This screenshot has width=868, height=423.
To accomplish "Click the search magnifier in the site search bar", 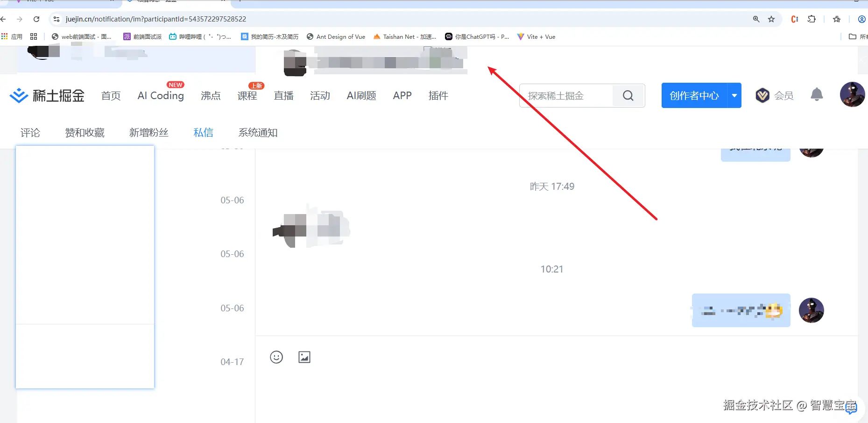I will [x=628, y=95].
